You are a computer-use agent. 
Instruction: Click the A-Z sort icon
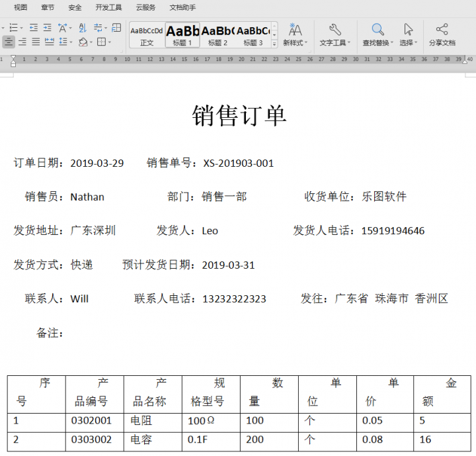coord(83,28)
